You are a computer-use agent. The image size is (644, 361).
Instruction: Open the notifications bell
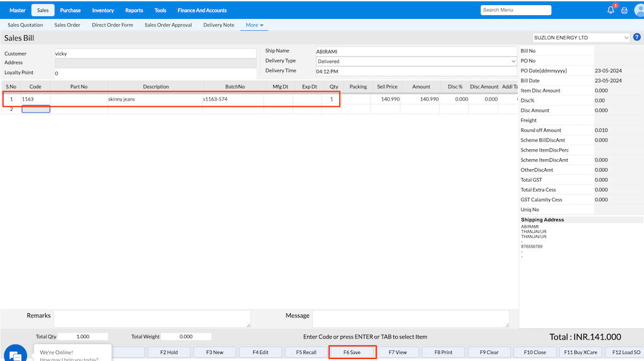click(x=611, y=10)
